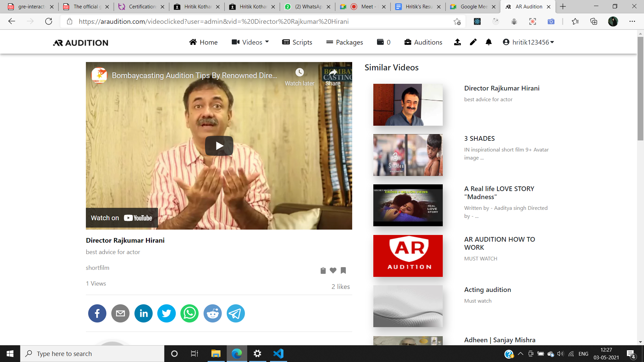This screenshot has width=644, height=362.
Task: Click 'Adheen | Sanjay Mishra' title
Action: (500, 340)
